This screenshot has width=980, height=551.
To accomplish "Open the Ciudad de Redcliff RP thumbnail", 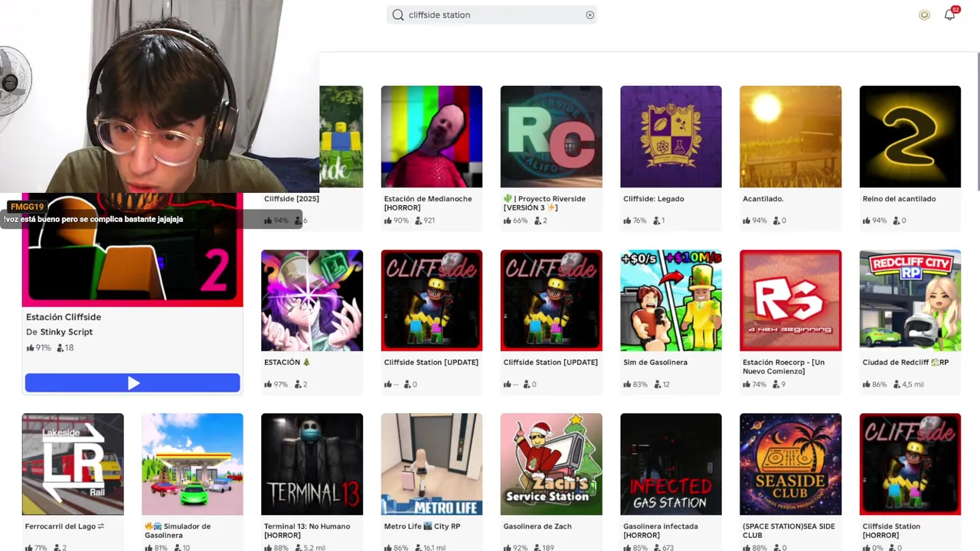I will pyautogui.click(x=910, y=300).
